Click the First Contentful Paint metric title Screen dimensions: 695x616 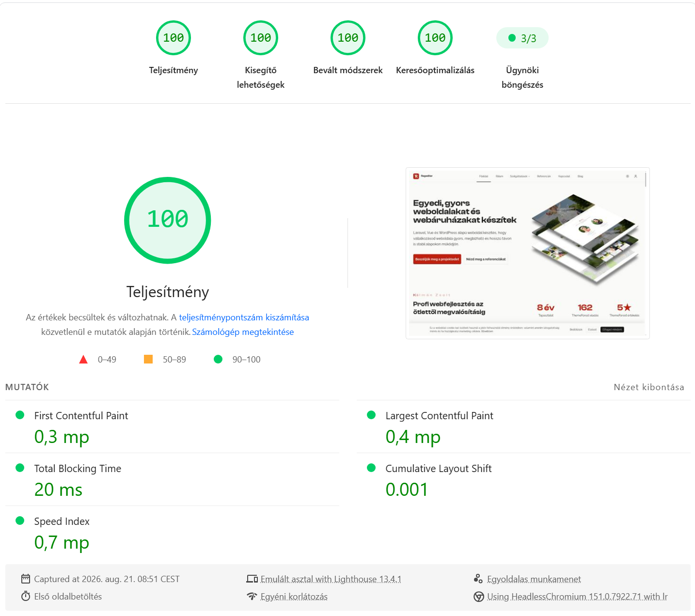pos(81,415)
